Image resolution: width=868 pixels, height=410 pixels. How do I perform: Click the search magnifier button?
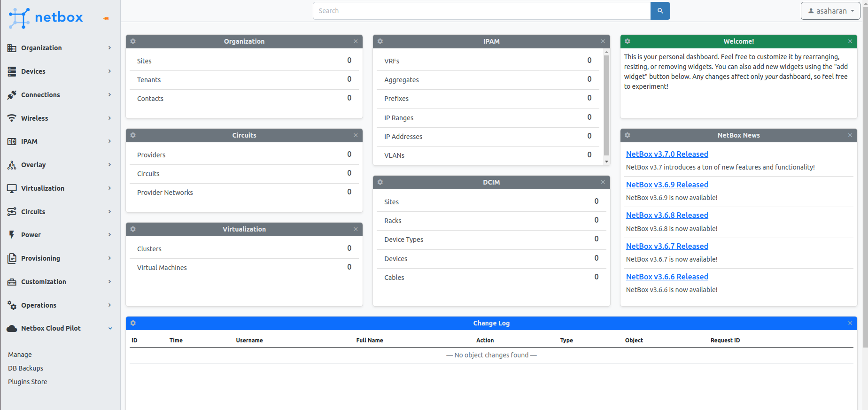pyautogui.click(x=660, y=11)
